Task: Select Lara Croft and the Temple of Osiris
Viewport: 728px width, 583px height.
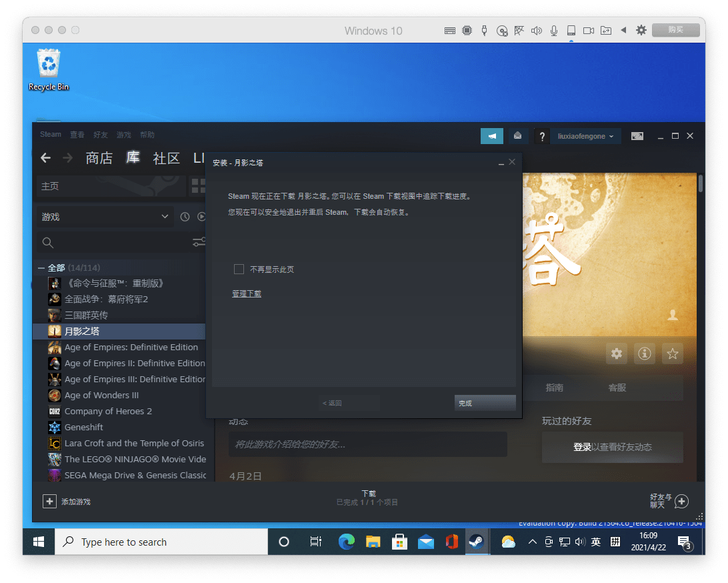Action: (x=126, y=443)
